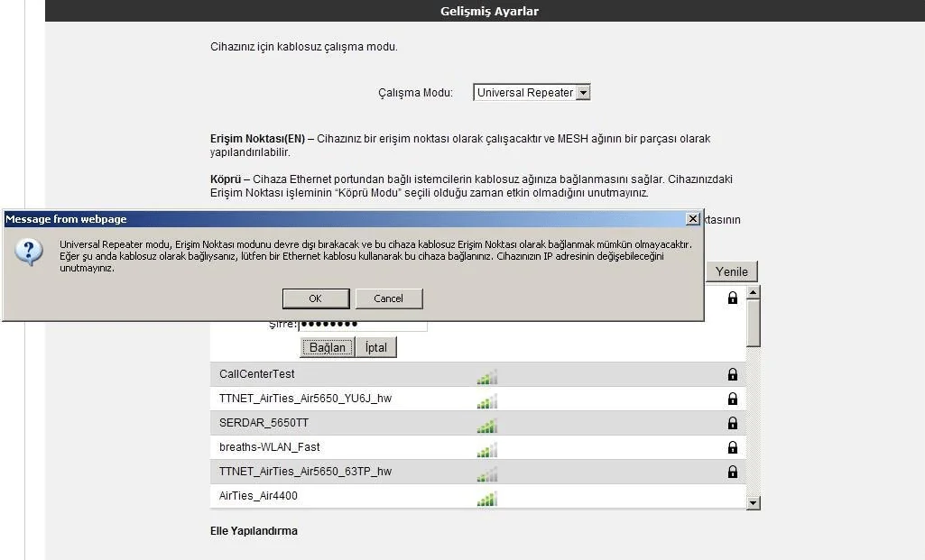Select TTNET_AirTies_Air5650_YU6J_hw network
This screenshot has height=560, width=925.
pyautogui.click(x=305, y=399)
